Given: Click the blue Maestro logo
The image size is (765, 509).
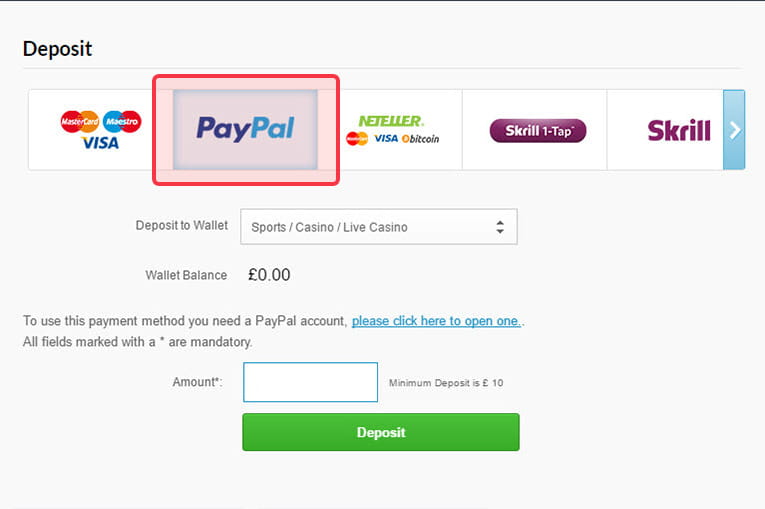Looking at the screenshot, I should click(122, 121).
